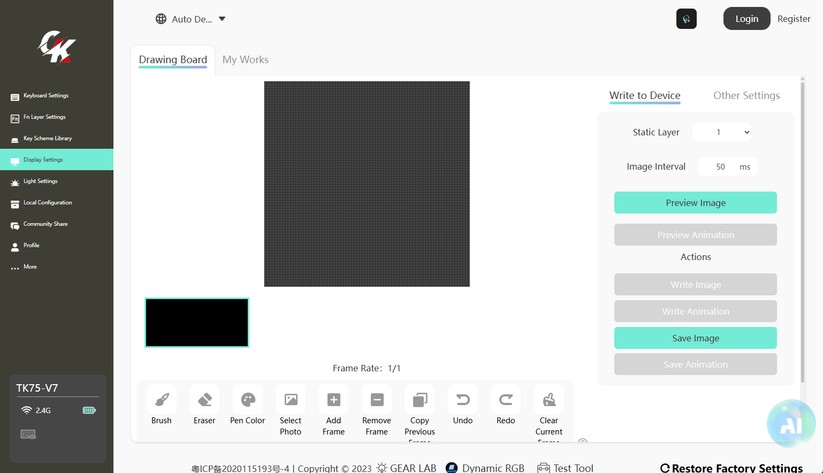The width and height of the screenshot is (823, 473).
Task: Click the Add Frame icon
Action: click(x=334, y=401)
